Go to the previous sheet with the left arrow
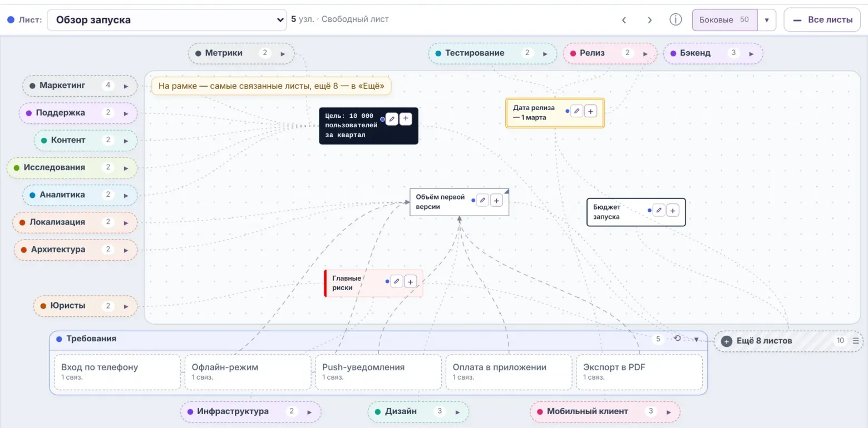 click(624, 20)
